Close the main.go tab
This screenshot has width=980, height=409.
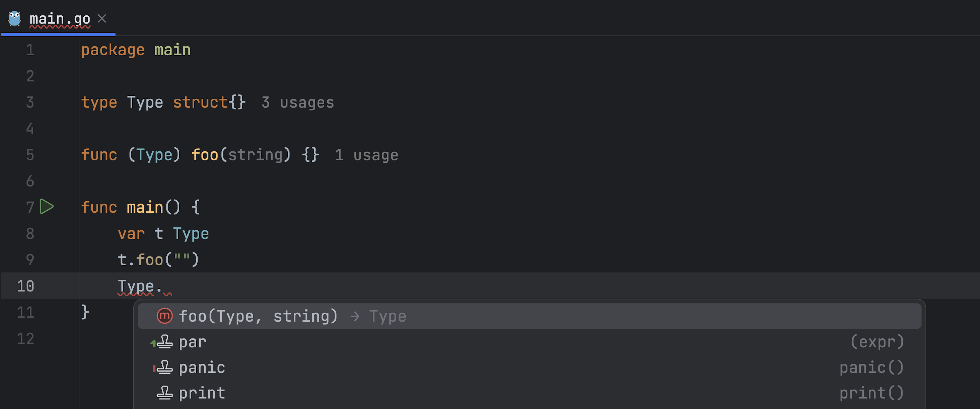click(x=102, y=18)
